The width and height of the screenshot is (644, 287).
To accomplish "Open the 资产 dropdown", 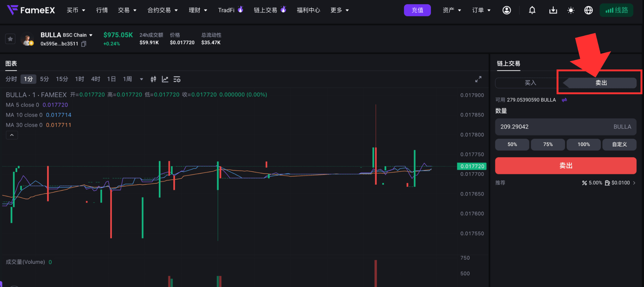I will click(452, 10).
